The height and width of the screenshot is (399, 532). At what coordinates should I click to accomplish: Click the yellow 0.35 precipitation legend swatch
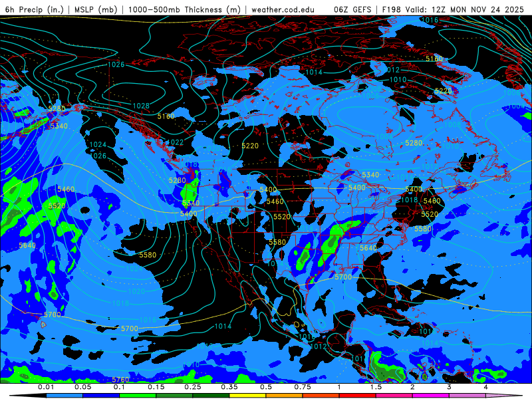(247, 396)
